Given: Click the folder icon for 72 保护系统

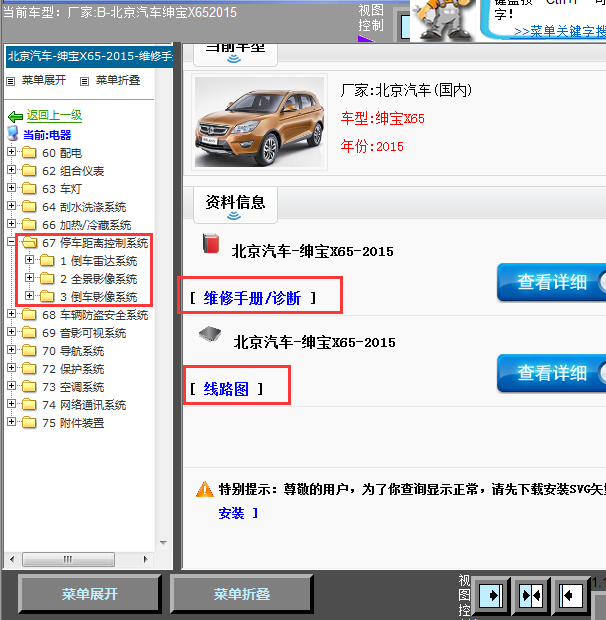Looking at the screenshot, I should 29,368.
